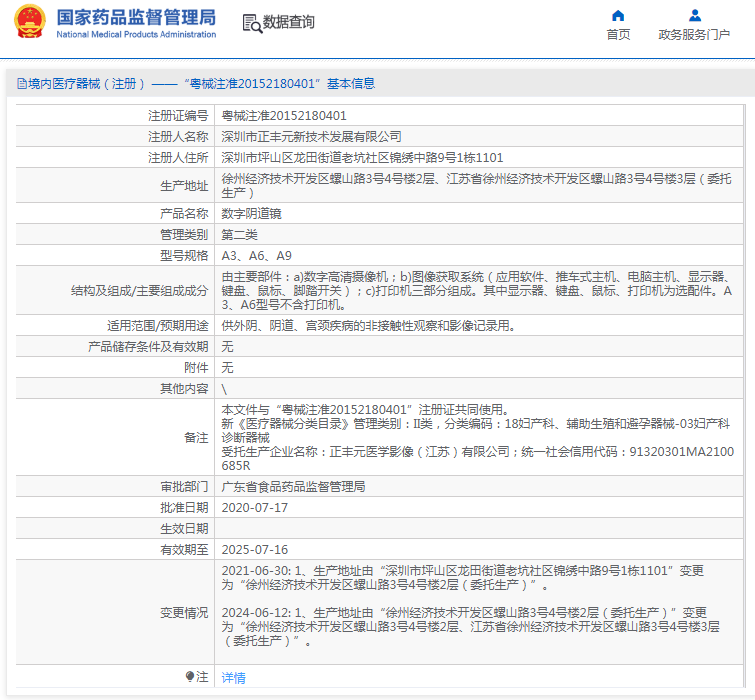Select model spec A3、A6、A9
Viewport: 755px width, 700px height.
pos(257,256)
